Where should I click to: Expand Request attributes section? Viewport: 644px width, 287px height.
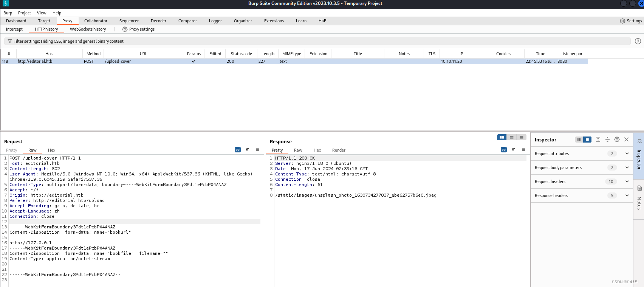pos(627,154)
